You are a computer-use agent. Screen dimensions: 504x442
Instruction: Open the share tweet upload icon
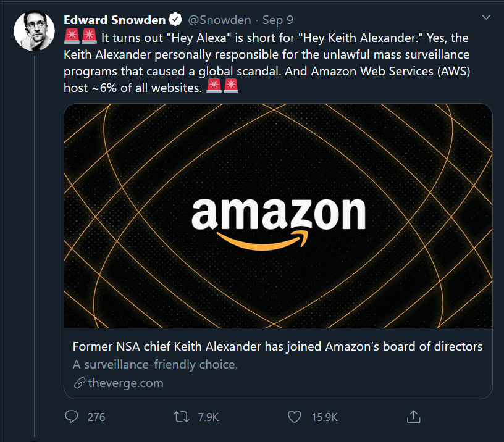(414, 417)
